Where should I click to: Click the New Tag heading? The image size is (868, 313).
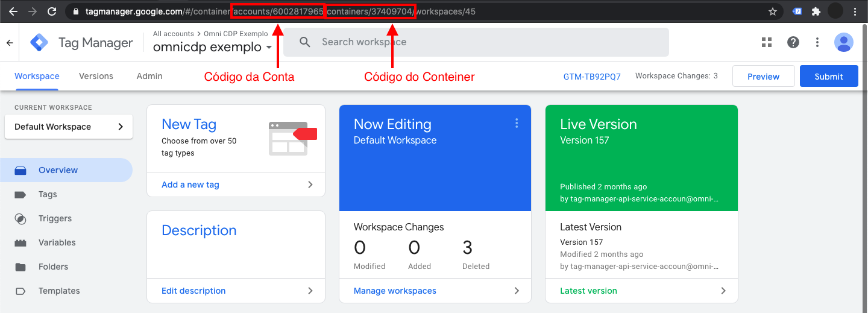click(189, 124)
